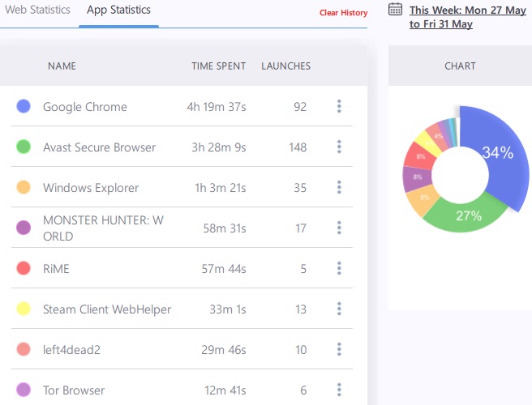
Task: Click the salmon left4dead2 color dot
Action: pyautogui.click(x=24, y=349)
